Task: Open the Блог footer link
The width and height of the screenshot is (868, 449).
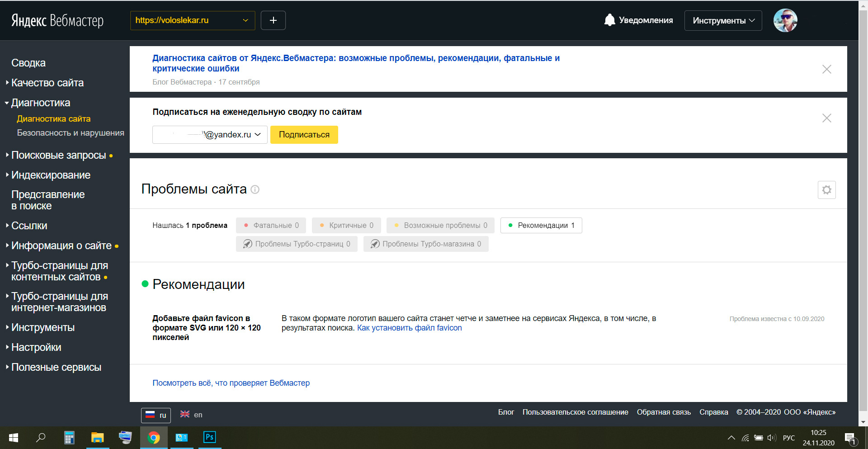Action: click(x=506, y=412)
